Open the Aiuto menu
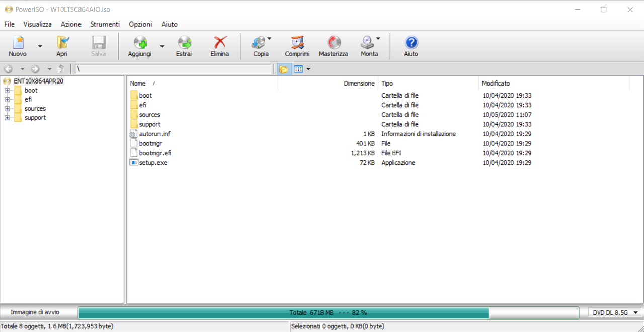The width and height of the screenshot is (644, 332). pos(169,24)
